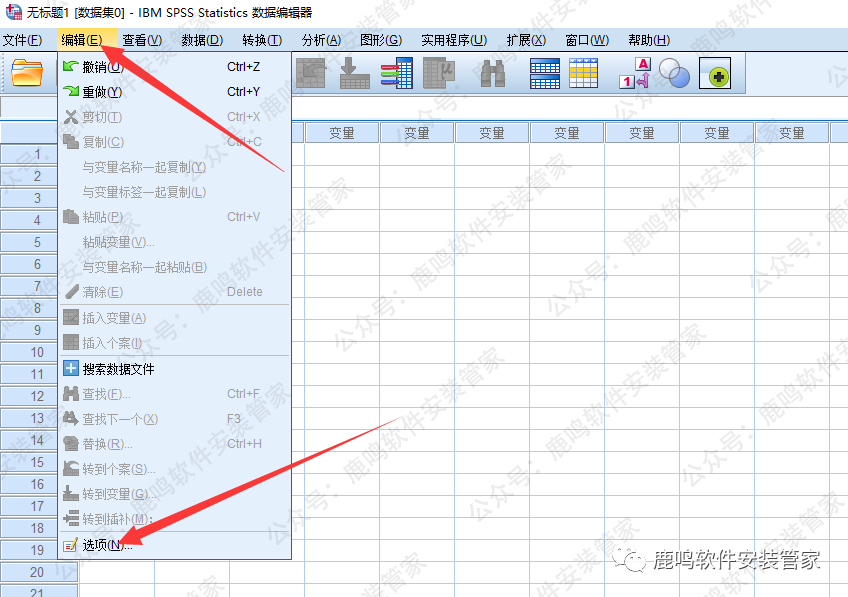Select row header 20
The width and height of the screenshot is (848, 597).
coord(39,572)
